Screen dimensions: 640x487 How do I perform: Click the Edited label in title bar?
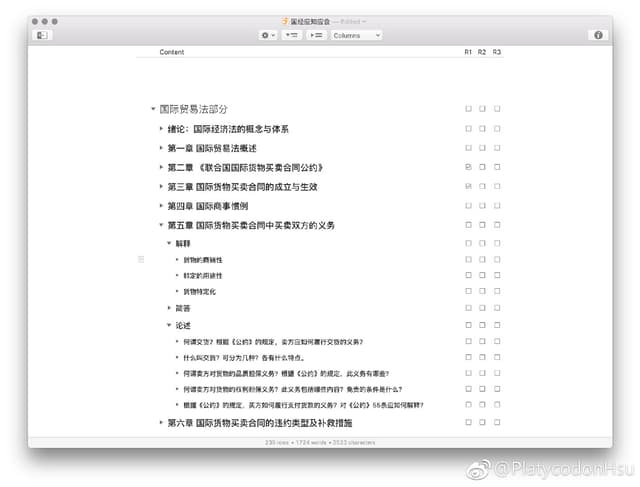click(351, 21)
